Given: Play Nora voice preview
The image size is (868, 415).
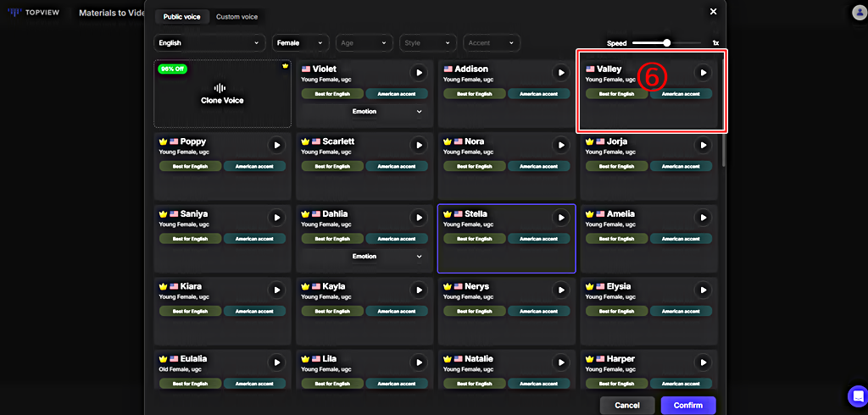Looking at the screenshot, I should click(x=561, y=145).
